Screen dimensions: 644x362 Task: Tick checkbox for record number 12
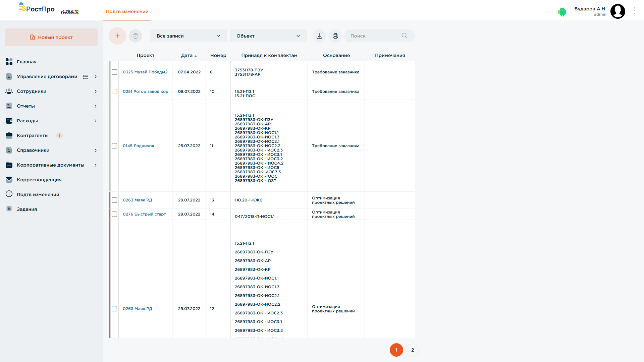[114, 309]
